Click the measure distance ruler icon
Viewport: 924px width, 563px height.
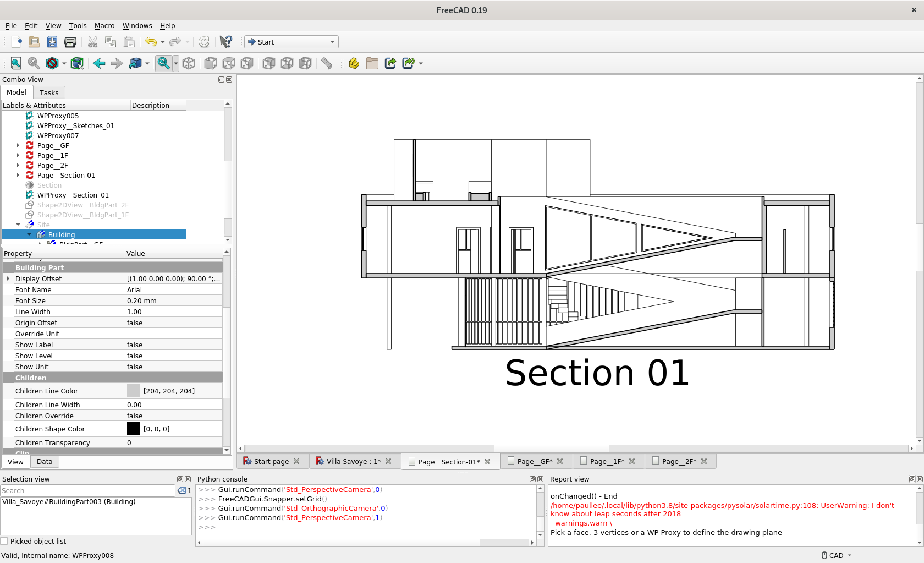coord(327,63)
